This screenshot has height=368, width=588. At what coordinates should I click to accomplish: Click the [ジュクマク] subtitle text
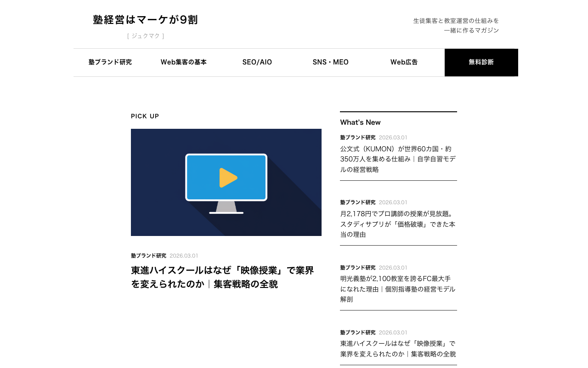pos(145,35)
